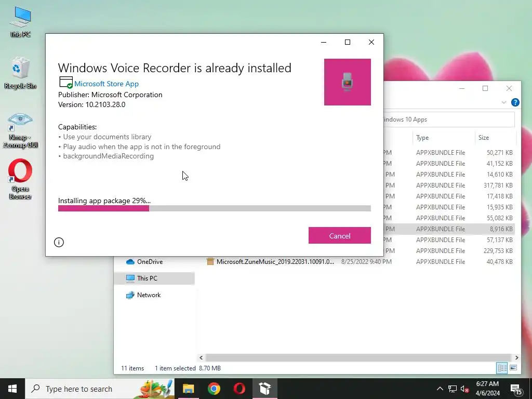Viewport: 532px width, 399px height.
Task: Open Google Chrome from taskbar
Action: tap(214, 389)
